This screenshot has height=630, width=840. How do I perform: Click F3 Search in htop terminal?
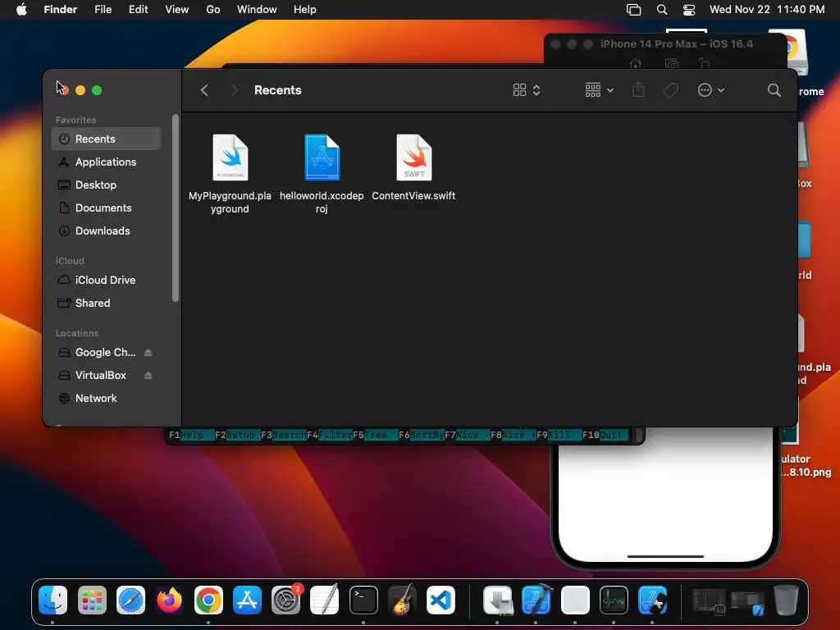tap(283, 435)
